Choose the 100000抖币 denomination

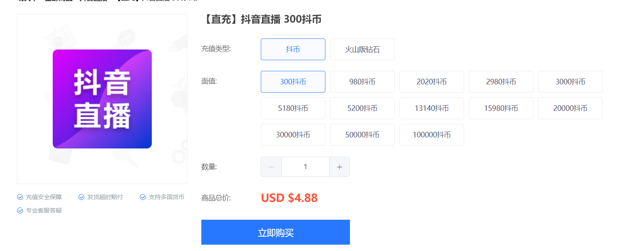tap(432, 135)
